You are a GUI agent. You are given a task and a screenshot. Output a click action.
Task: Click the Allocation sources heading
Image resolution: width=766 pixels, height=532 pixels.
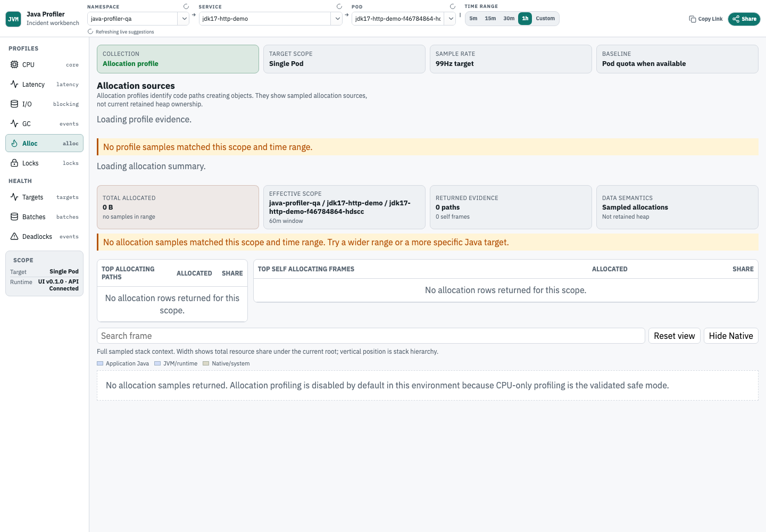click(136, 86)
